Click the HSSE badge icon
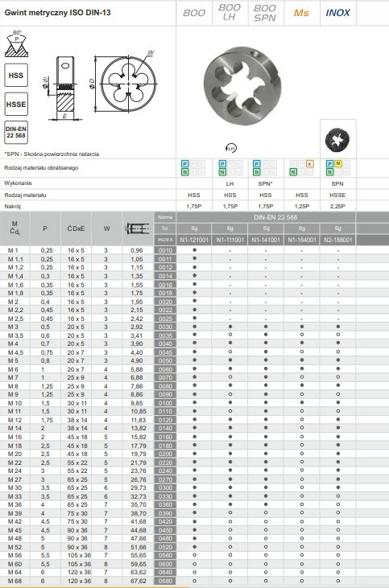Image resolution: width=389 pixels, height=588 pixels. [x=16, y=104]
